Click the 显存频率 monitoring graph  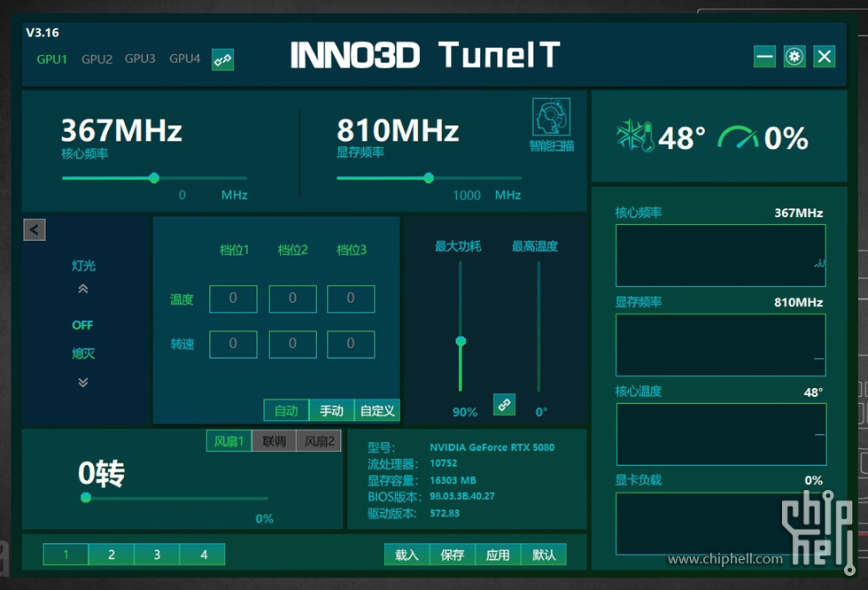pos(721,345)
